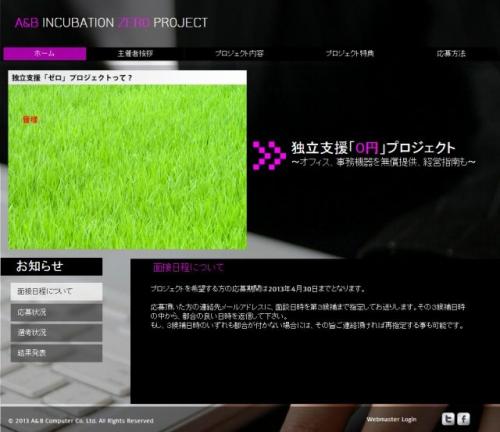Image resolution: width=500 pixels, height=432 pixels.
Task: Click the 2013年4月30日 deadline sentence
Action: (x=258, y=289)
